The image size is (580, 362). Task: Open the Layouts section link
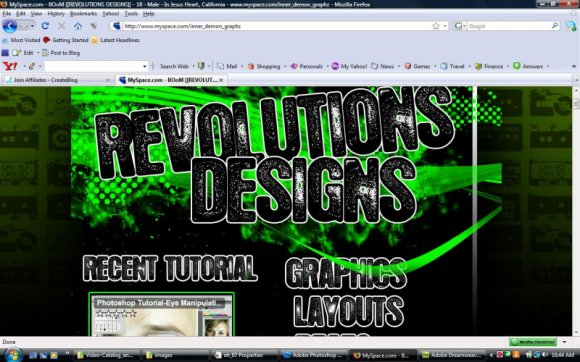[349, 311]
